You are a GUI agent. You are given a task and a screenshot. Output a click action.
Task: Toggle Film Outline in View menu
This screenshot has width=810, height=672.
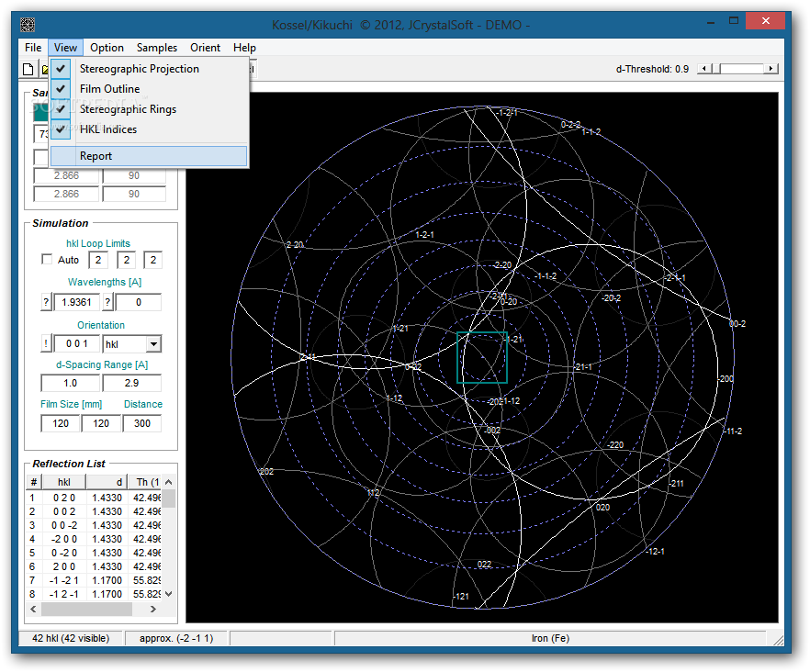(x=149, y=89)
